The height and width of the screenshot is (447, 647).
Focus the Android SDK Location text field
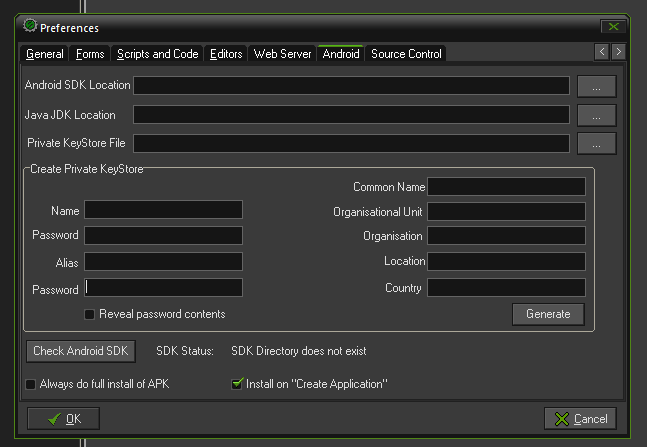point(351,86)
